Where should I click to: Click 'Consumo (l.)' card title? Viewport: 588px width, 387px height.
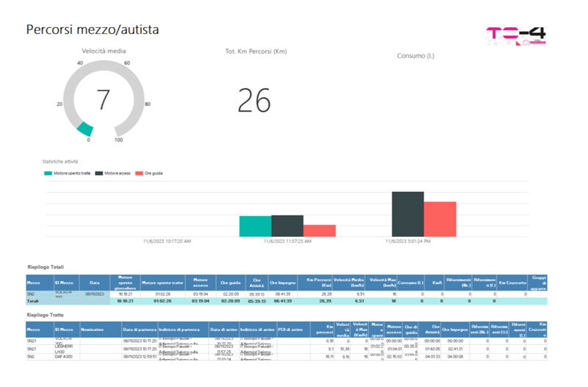coord(417,56)
